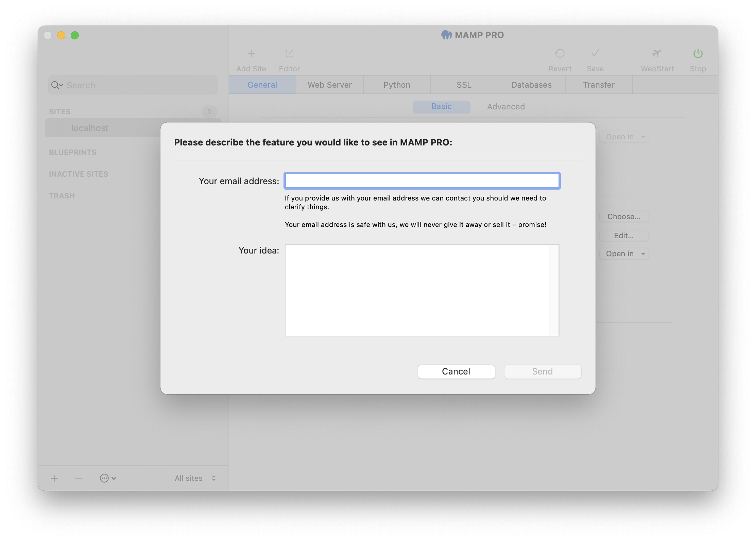This screenshot has width=756, height=541.
Task: Select the Advanced segment
Action: pos(506,107)
